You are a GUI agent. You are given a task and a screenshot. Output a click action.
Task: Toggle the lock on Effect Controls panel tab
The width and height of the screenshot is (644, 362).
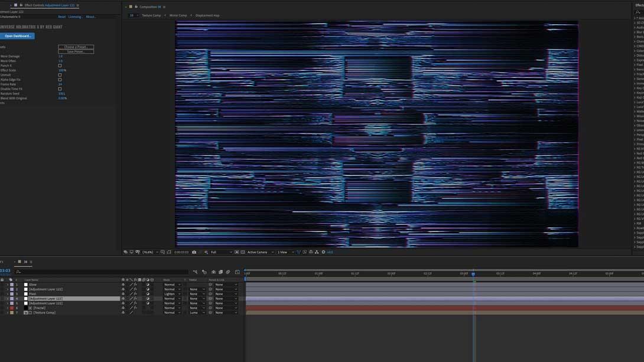(x=21, y=5)
